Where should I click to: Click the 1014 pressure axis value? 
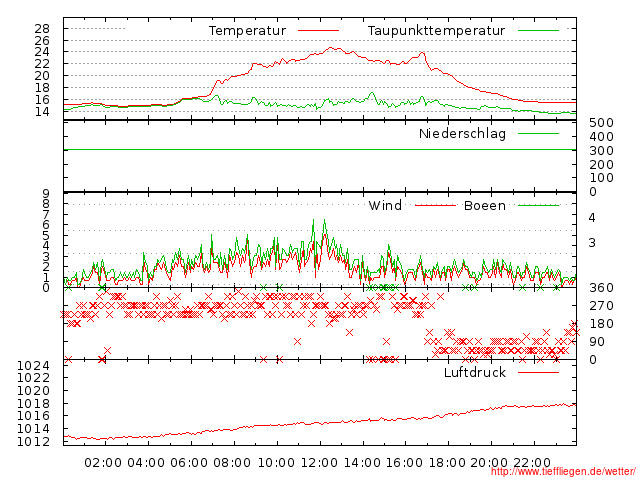point(33,429)
